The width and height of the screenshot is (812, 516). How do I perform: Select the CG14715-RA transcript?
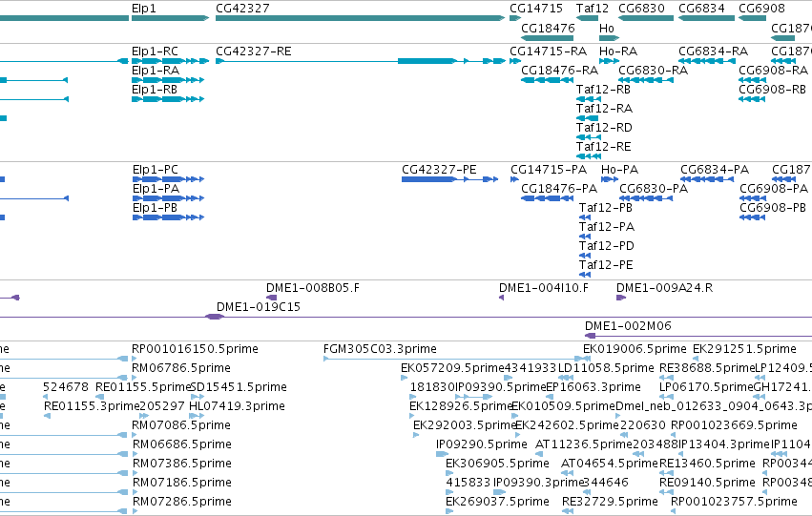coord(515,61)
